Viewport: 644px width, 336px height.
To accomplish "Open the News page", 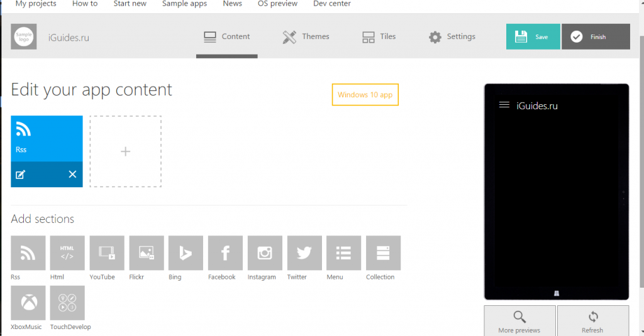I will point(233,4).
